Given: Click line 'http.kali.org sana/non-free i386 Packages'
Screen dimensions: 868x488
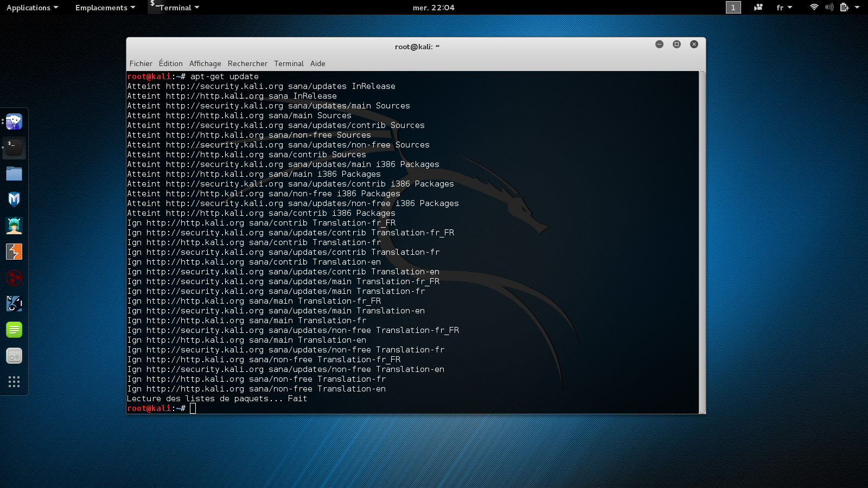Looking at the screenshot, I should pyautogui.click(x=264, y=194).
